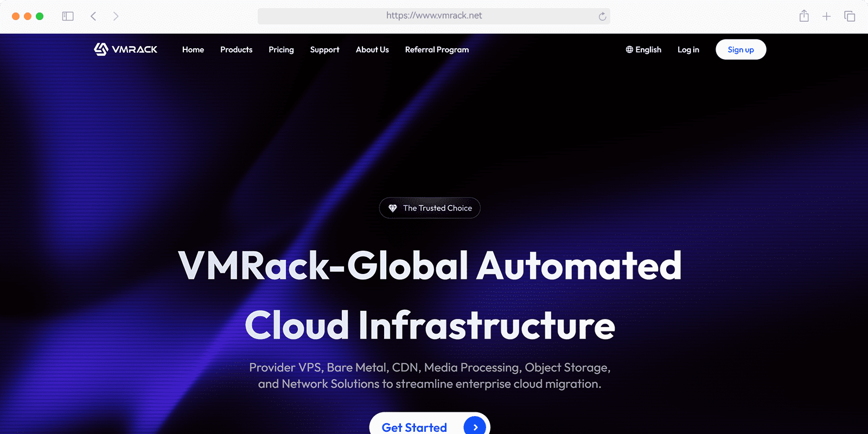Open the English language selector

pos(643,49)
